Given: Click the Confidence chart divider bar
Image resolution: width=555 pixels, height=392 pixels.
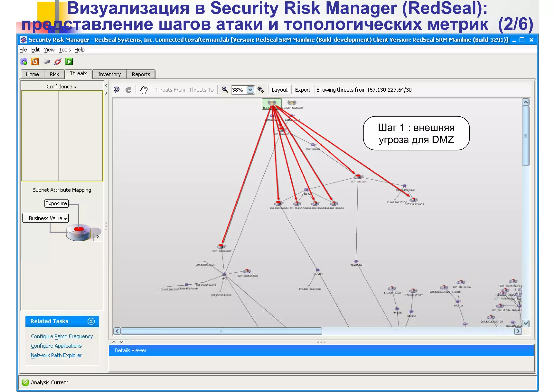Looking at the screenshot, I should click(x=58, y=136).
